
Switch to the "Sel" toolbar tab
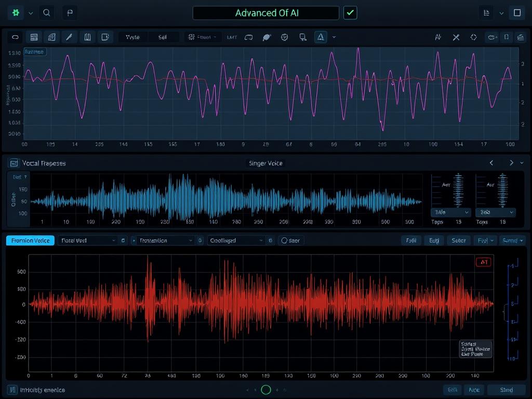click(163, 37)
